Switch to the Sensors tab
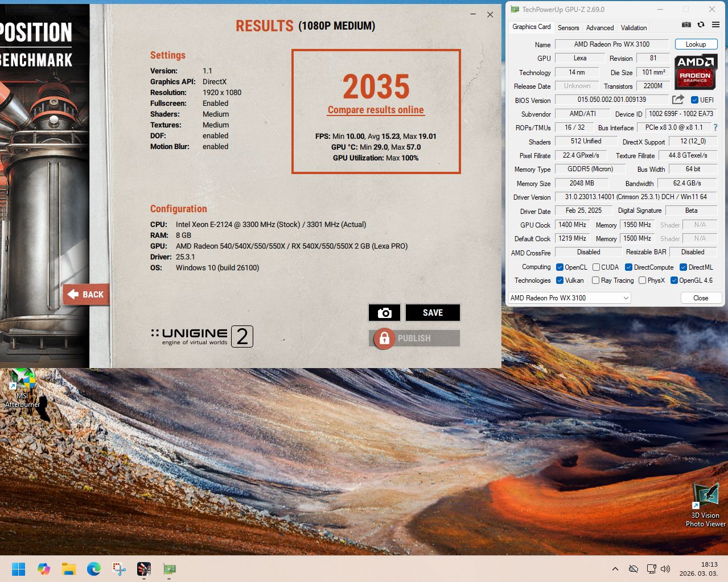 tap(568, 28)
